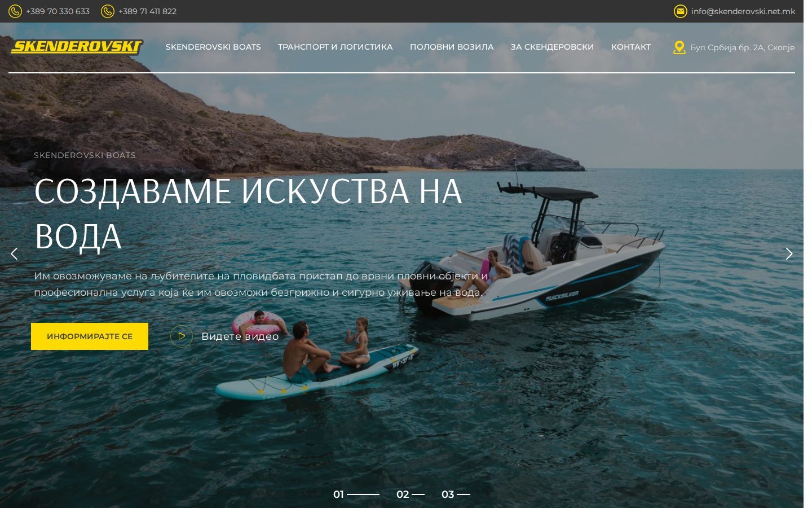Click the Видете видео link

(240, 336)
